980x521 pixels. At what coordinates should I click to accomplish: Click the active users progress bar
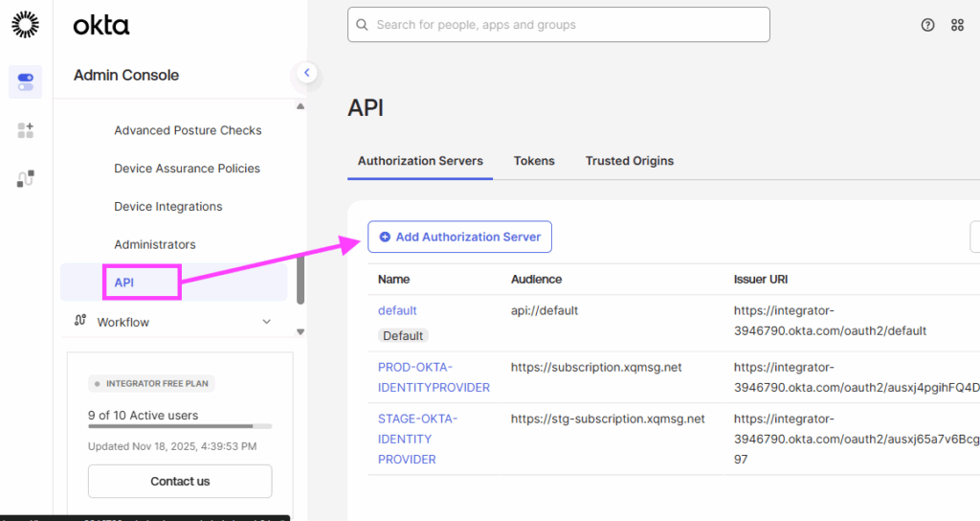(x=180, y=426)
